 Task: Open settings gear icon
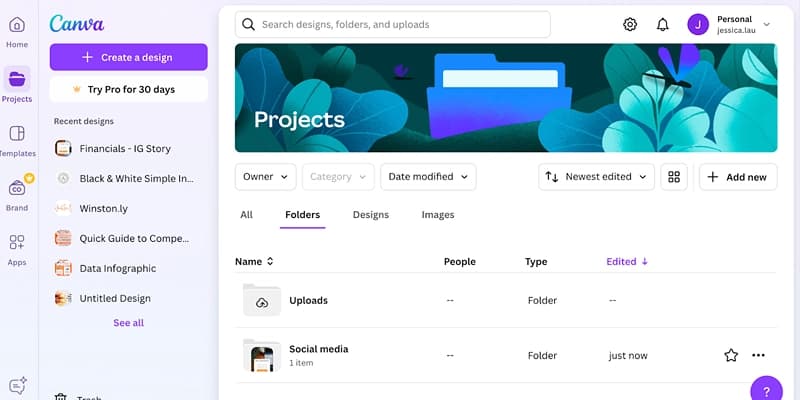(630, 24)
